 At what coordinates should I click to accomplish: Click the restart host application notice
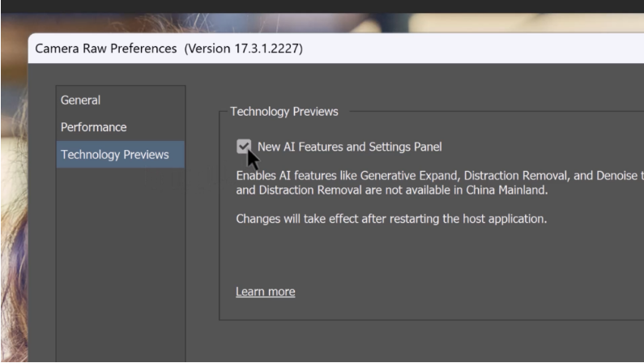pyautogui.click(x=391, y=219)
